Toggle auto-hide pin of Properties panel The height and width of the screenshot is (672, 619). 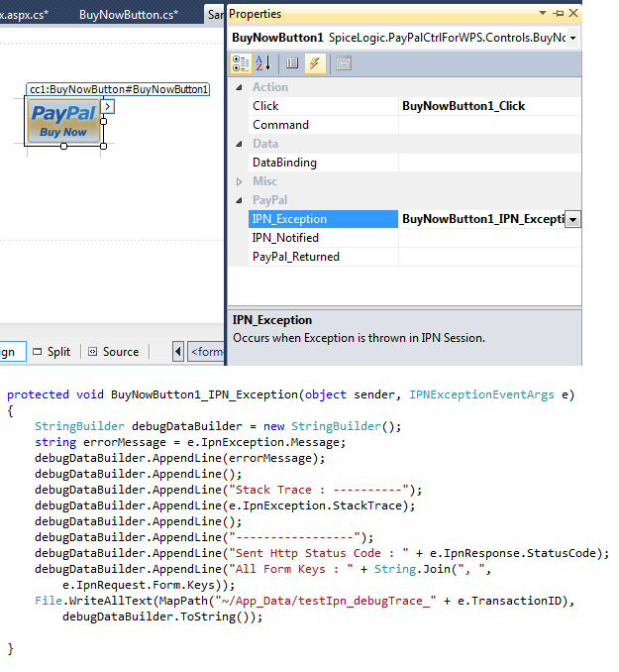559,14
